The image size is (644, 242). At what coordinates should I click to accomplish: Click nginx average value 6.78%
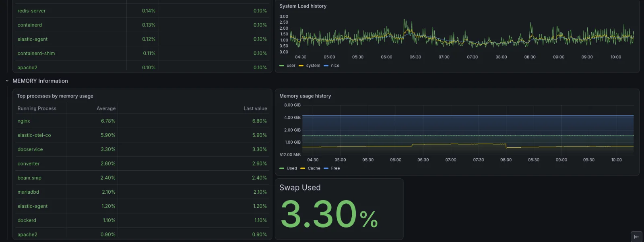coord(108,121)
